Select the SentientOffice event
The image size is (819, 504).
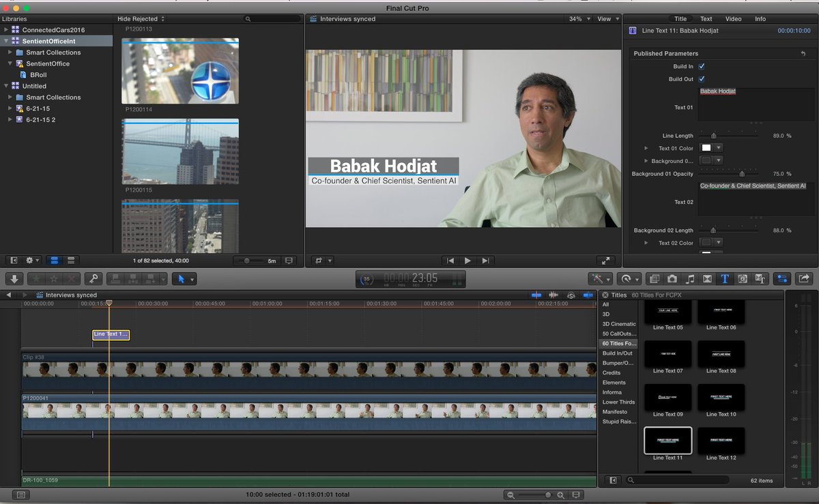pos(47,63)
